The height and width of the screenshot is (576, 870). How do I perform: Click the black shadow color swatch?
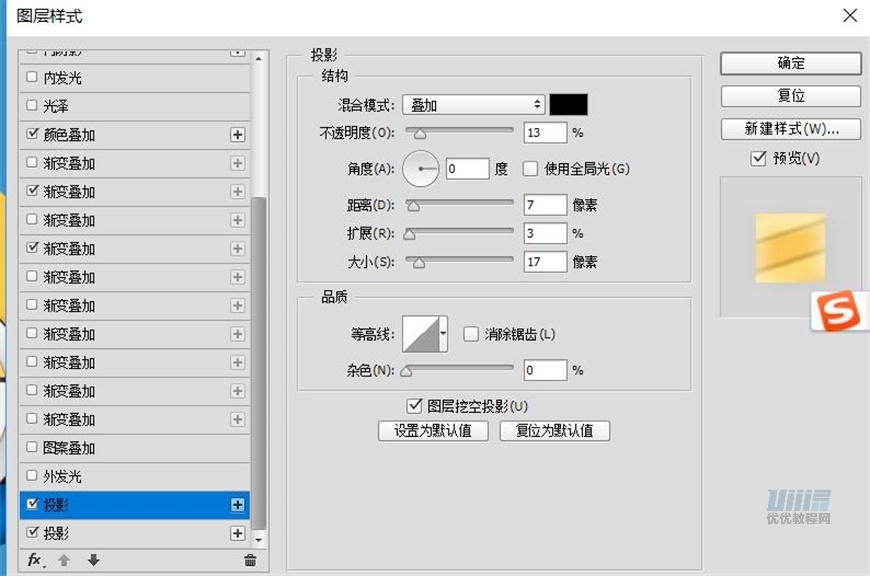pyautogui.click(x=568, y=105)
